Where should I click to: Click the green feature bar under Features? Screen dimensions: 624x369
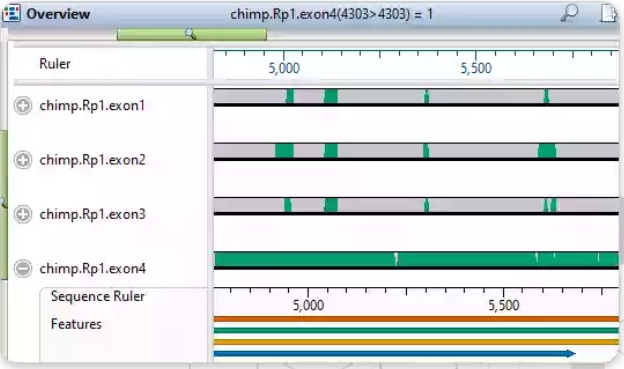416,330
